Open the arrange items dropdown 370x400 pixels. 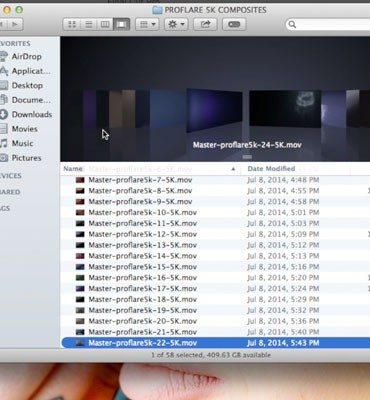point(147,24)
